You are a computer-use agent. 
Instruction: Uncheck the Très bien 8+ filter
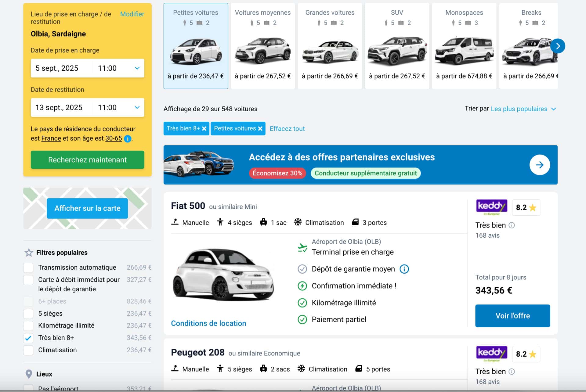pyautogui.click(x=28, y=338)
